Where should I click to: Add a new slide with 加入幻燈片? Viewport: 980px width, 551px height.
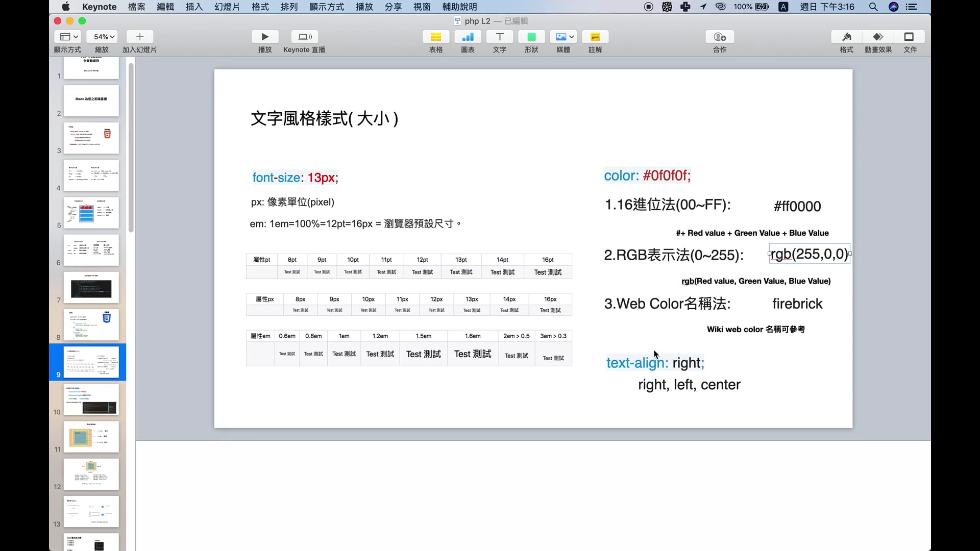[139, 36]
